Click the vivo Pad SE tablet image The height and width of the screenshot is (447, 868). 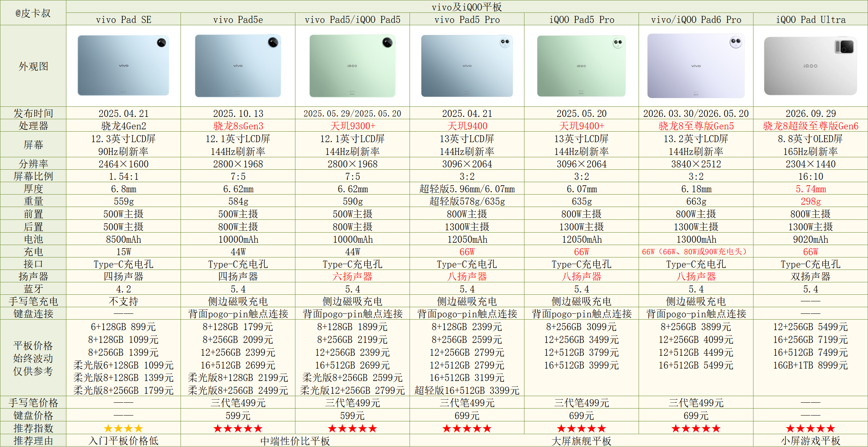point(123,65)
